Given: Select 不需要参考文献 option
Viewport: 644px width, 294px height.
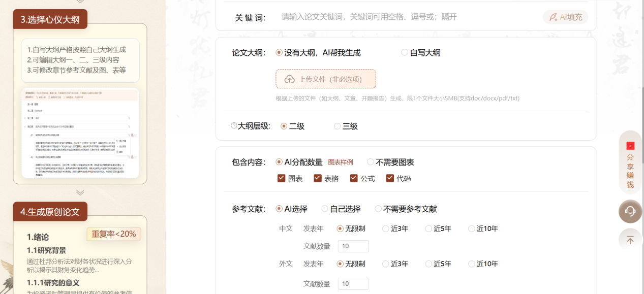Looking at the screenshot, I should (x=378, y=209).
